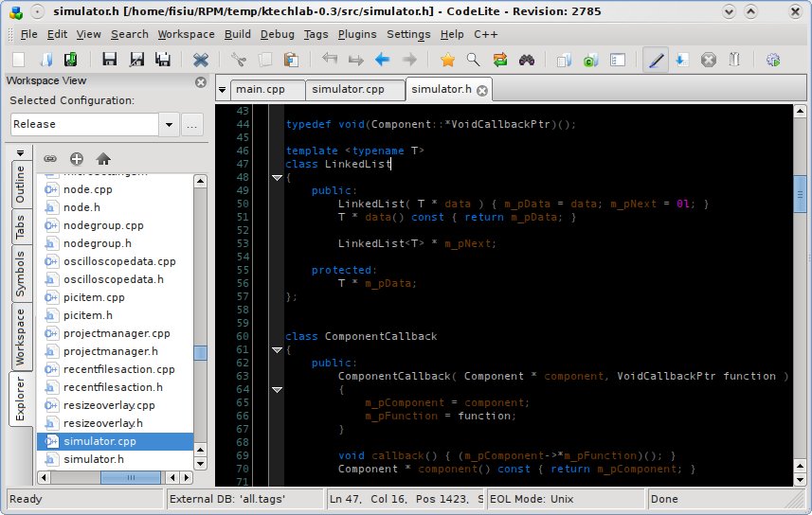The image size is (812, 515).
Task: Open the editor tab list dropdown arrow
Action: click(x=222, y=90)
